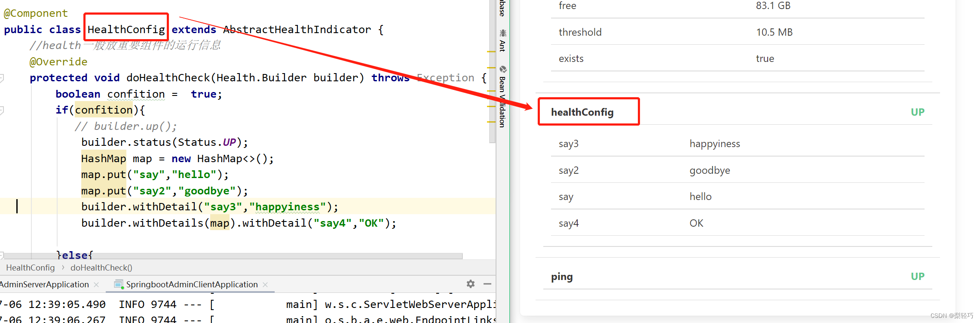Open the Bean Validation tool window tab
Screen dimensions: 980x323
point(502,96)
